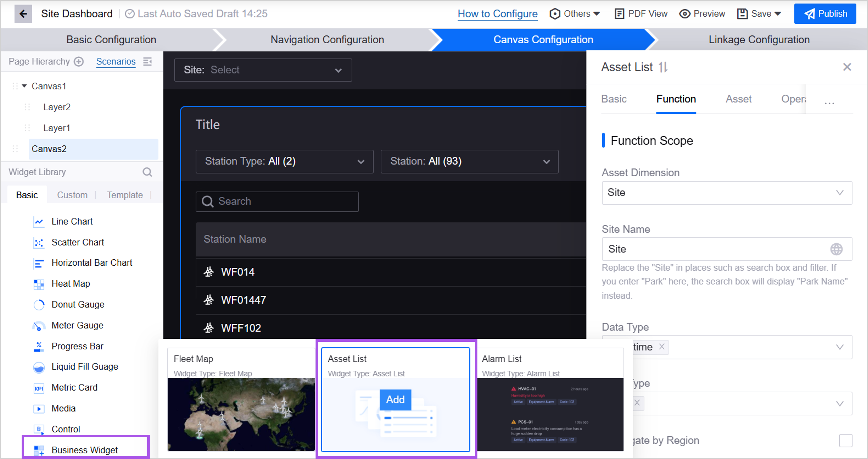Collapse the Canvas1 tree node

24,86
